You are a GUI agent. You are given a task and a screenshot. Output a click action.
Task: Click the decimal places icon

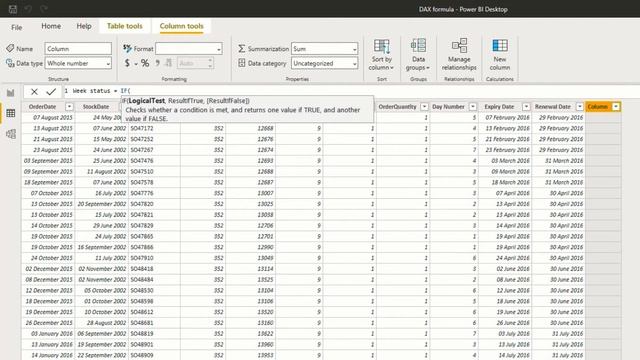coord(168,63)
